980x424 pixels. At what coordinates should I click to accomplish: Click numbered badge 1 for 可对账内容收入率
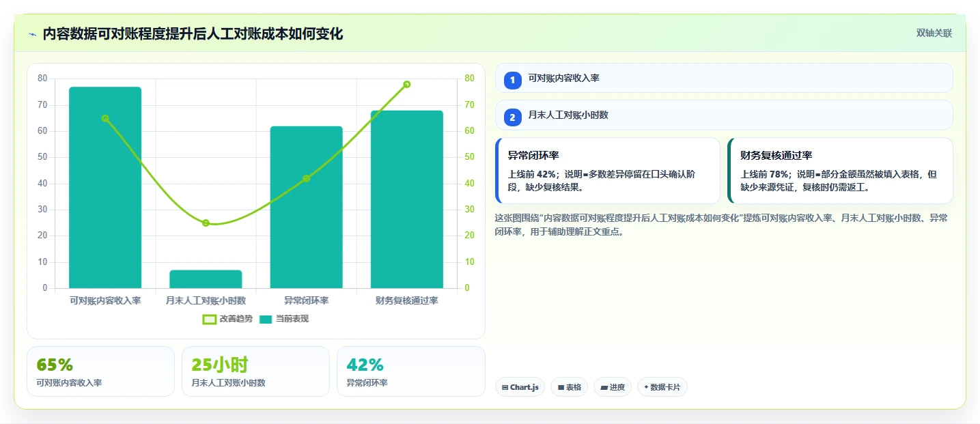coord(513,80)
